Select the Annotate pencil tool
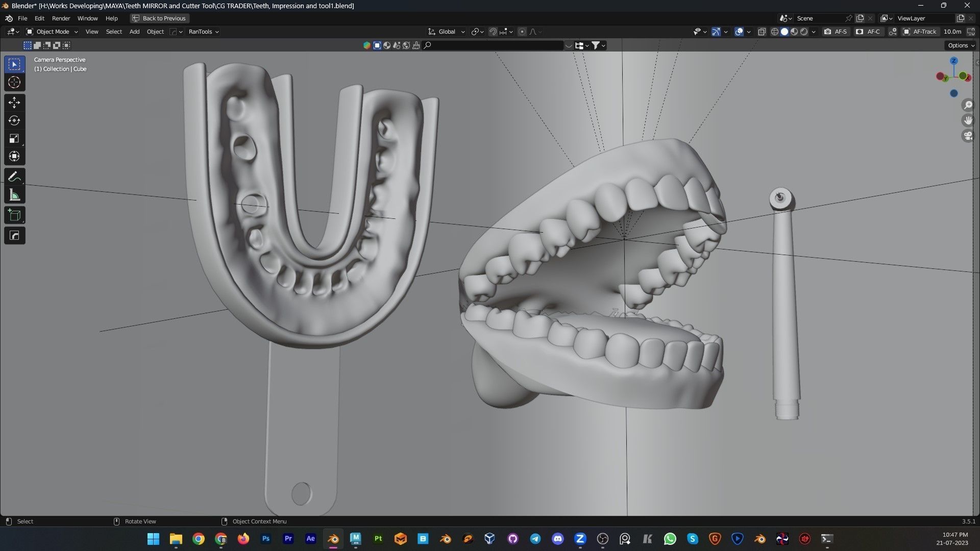 [x=14, y=177]
